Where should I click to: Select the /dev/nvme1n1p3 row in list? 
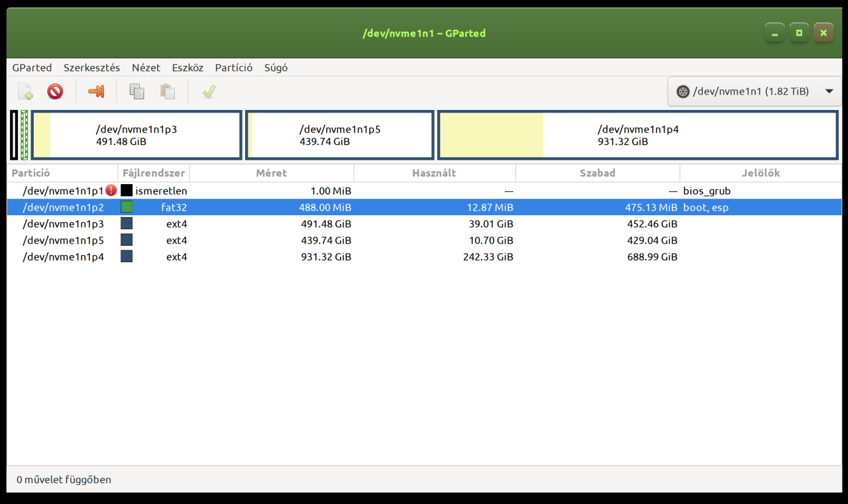(64, 224)
